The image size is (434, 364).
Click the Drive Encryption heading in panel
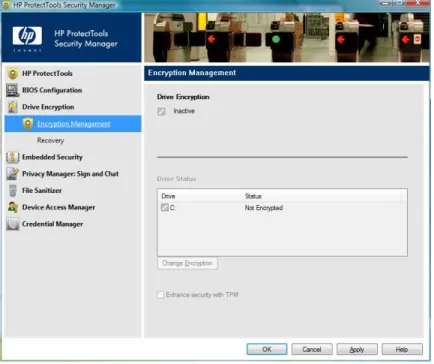click(x=183, y=97)
